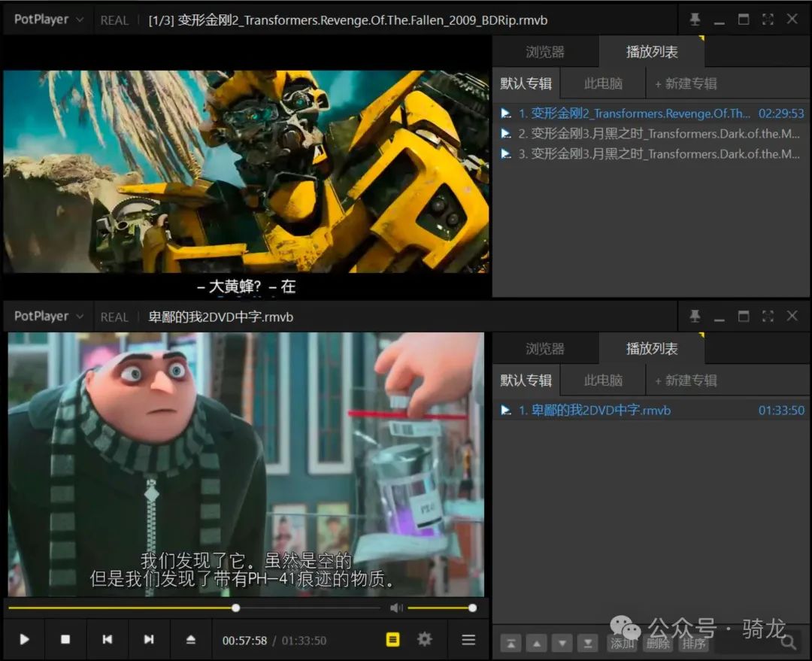Viewport: 812px width, 661px height.
Task: Open the hamburger menu in the control bar
Action: [468, 639]
